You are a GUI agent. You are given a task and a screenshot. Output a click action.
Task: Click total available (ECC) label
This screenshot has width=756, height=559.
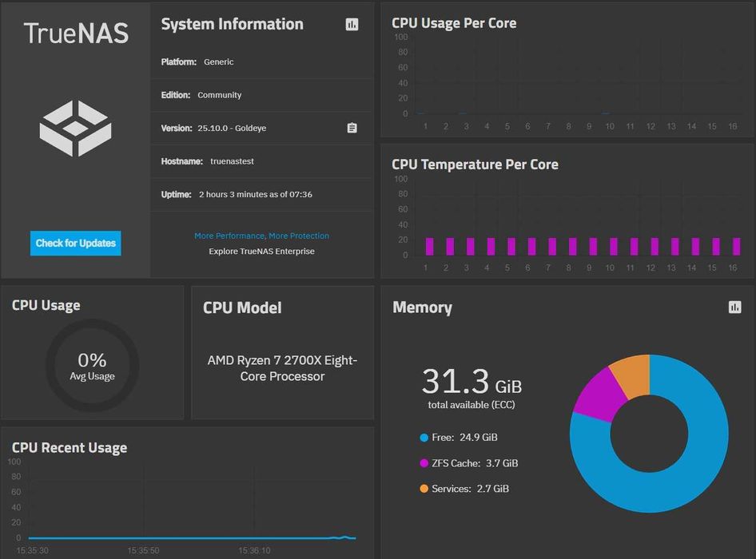pyautogui.click(x=472, y=405)
